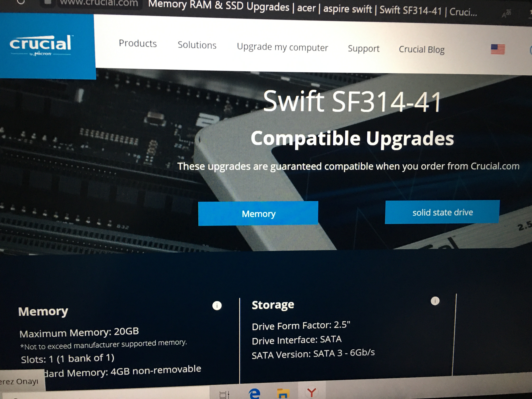The height and width of the screenshot is (399, 532).
Task: Click 'SATA Version: SATA 3 - 6Gb/s' text
Action: point(313,354)
